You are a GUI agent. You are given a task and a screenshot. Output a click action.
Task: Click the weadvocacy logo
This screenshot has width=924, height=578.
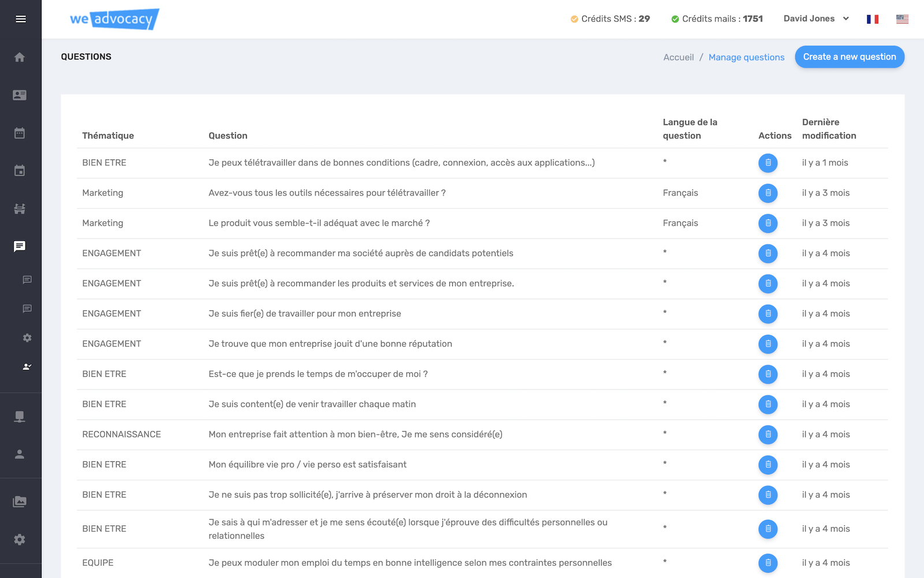(x=114, y=19)
